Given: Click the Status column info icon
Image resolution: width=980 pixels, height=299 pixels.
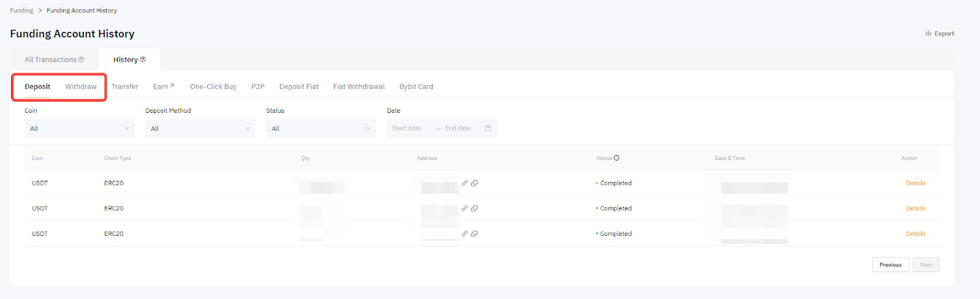Looking at the screenshot, I should [x=617, y=158].
